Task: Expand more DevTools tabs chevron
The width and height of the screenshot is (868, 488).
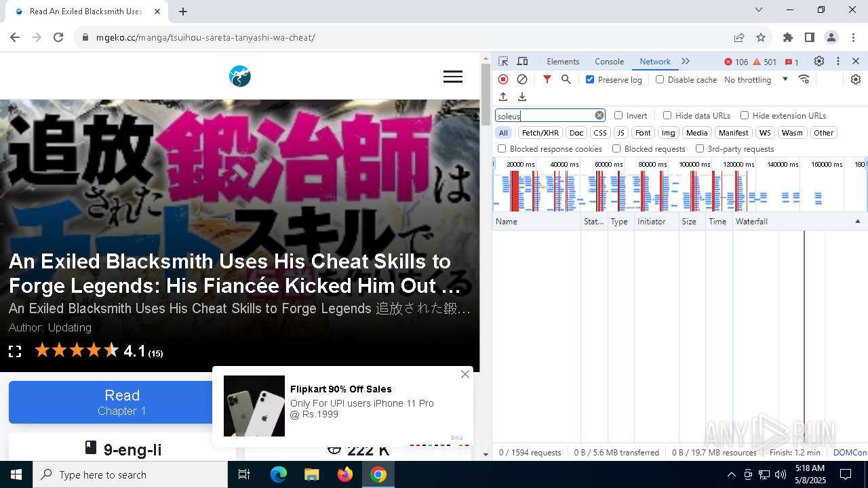Action: point(686,61)
